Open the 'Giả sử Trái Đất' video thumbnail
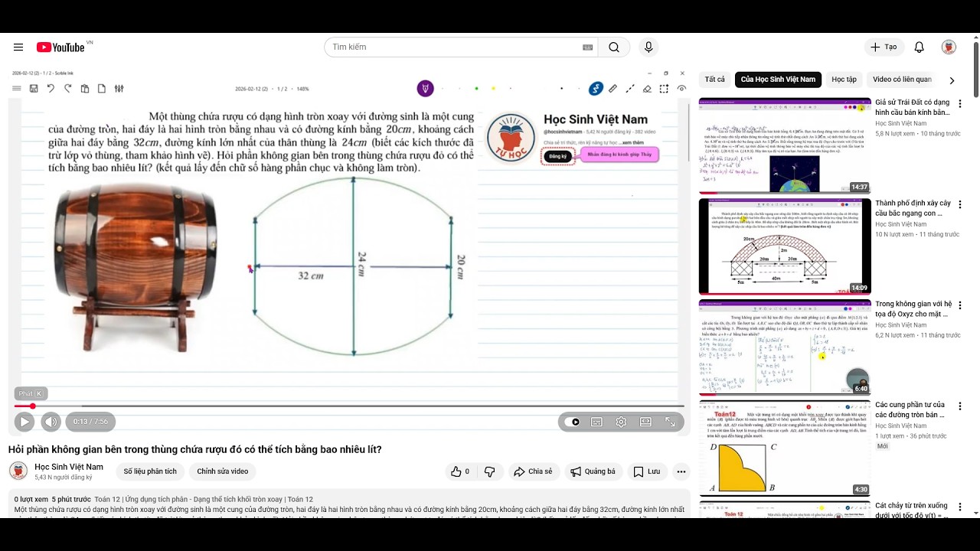 (785, 145)
